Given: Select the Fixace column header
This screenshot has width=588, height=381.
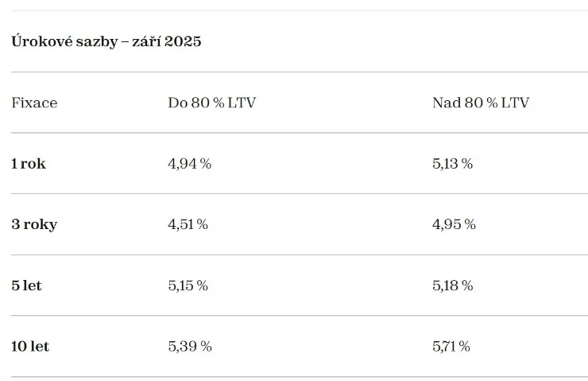Looking at the screenshot, I should point(34,103).
